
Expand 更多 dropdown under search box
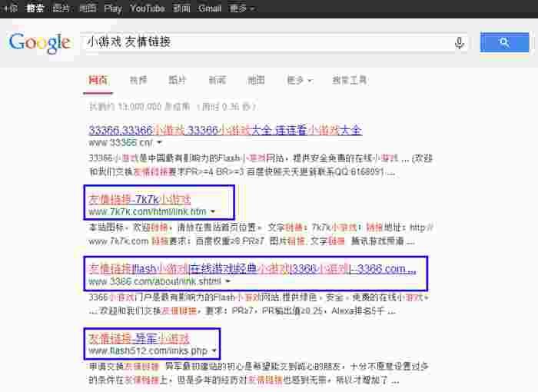click(299, 81)
